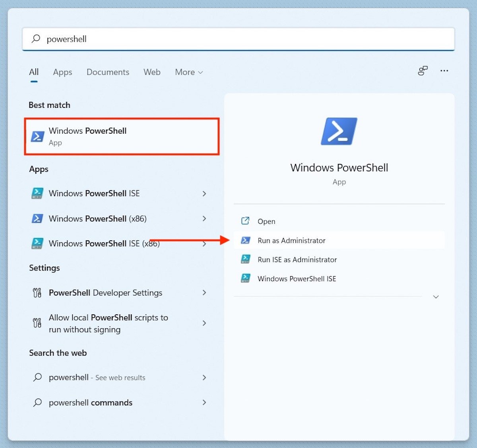Click the magnifier beside 'powershell - See web results'
Viewport: 477px width, 448px height.
(x=37, y=377)
